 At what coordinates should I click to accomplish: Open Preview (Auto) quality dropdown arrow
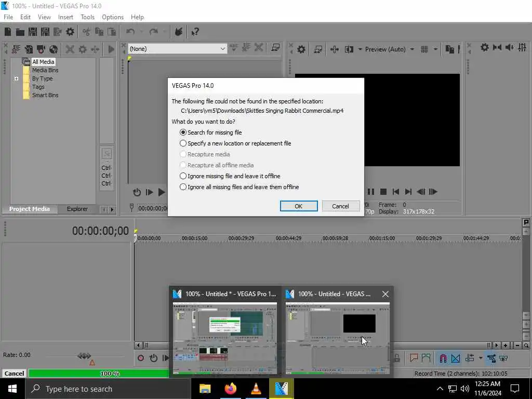pyautogui.click(x=412, y=49)
